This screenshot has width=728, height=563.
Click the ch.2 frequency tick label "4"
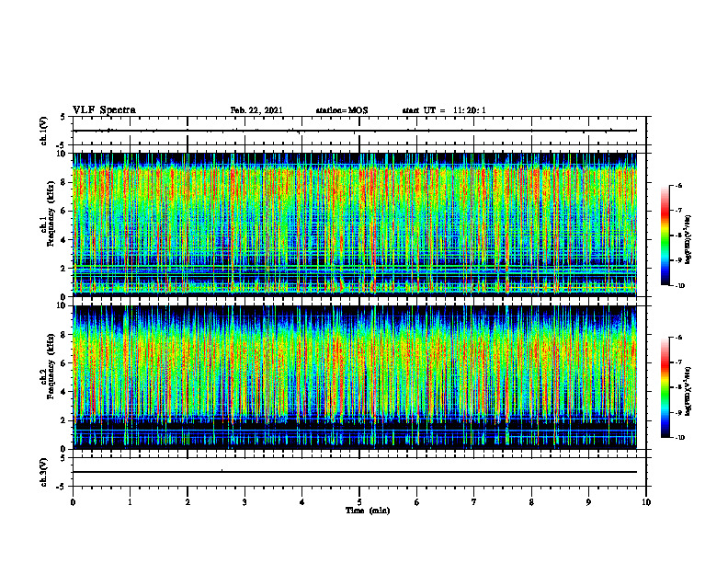[x=64, y=392]
